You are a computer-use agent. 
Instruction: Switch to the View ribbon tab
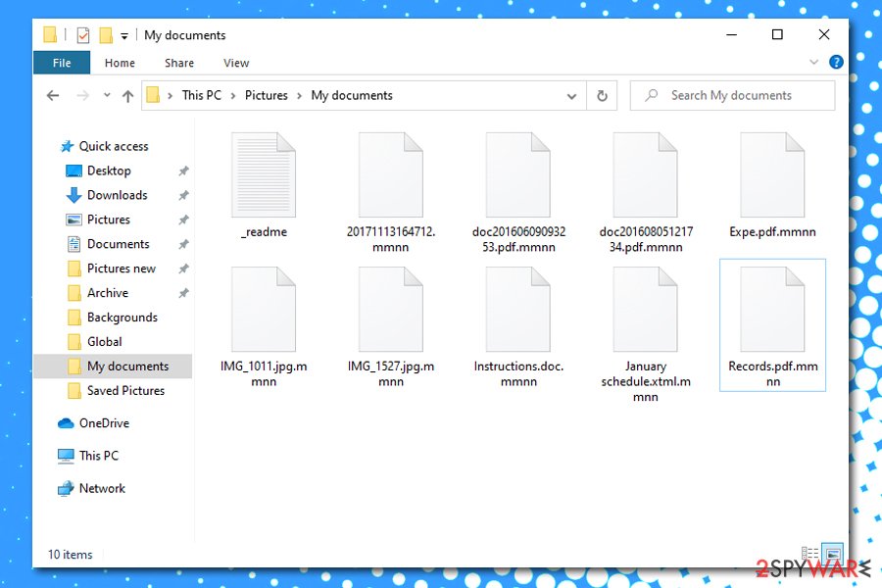(x=236, y=63)
